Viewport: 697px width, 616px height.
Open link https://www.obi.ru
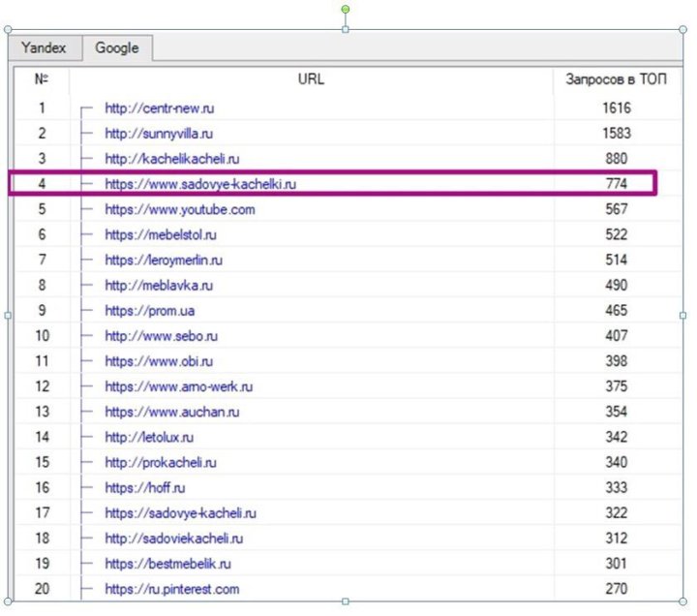[159, 361]
